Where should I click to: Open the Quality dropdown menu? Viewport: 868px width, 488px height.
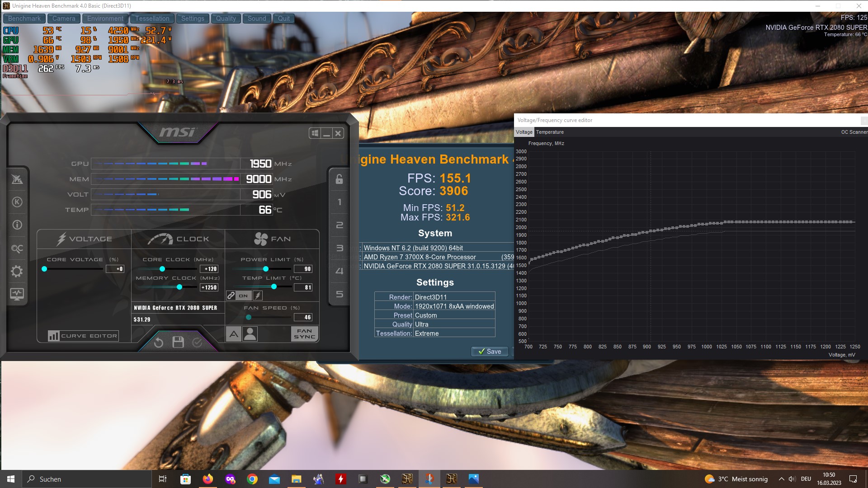[226, 19]
